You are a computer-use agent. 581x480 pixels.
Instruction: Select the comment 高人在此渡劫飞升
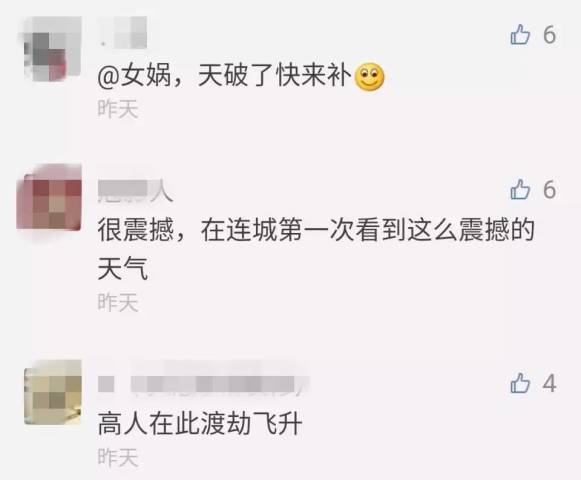(x=200, y=424)
